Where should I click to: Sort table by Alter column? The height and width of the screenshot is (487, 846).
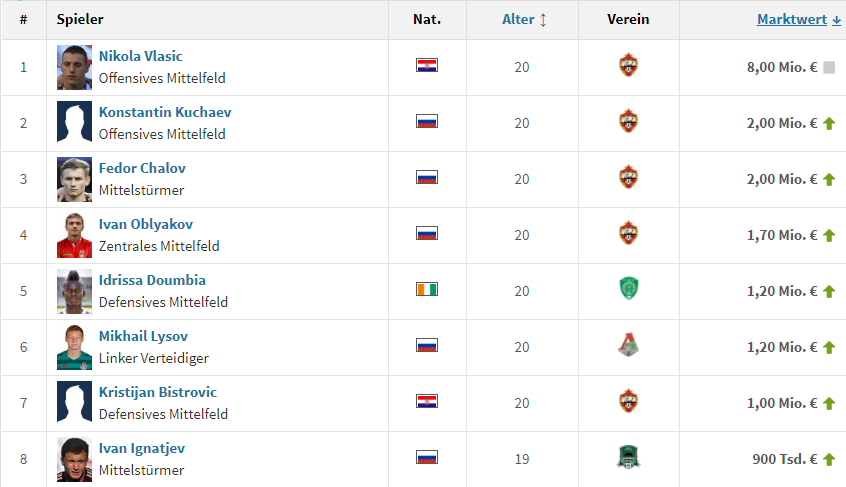tap(518, 19)
